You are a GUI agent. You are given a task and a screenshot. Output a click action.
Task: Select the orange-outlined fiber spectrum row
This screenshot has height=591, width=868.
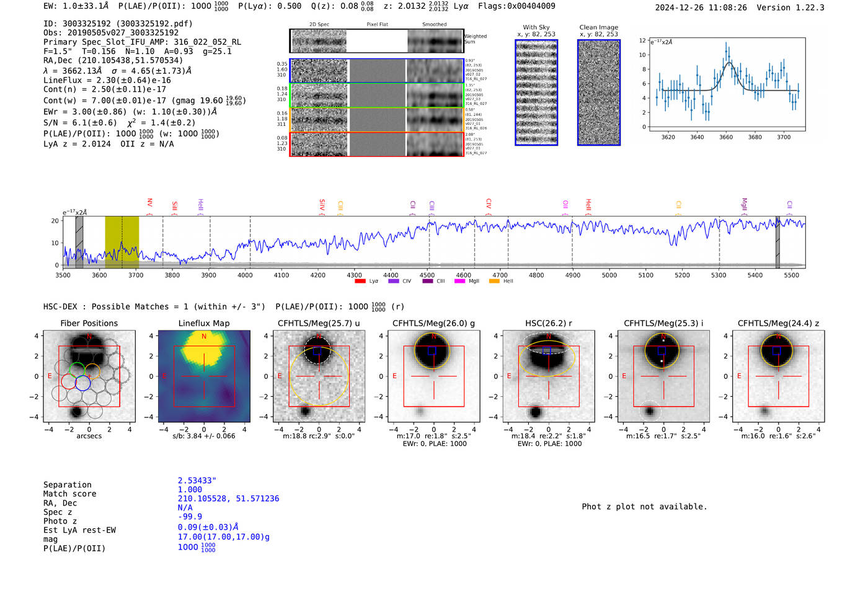coord(376,120)
